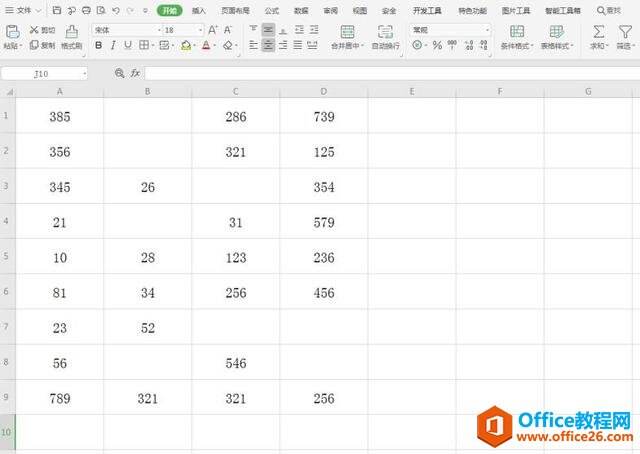
Task: Switch to the Page Layout tab
Action: 235,11
